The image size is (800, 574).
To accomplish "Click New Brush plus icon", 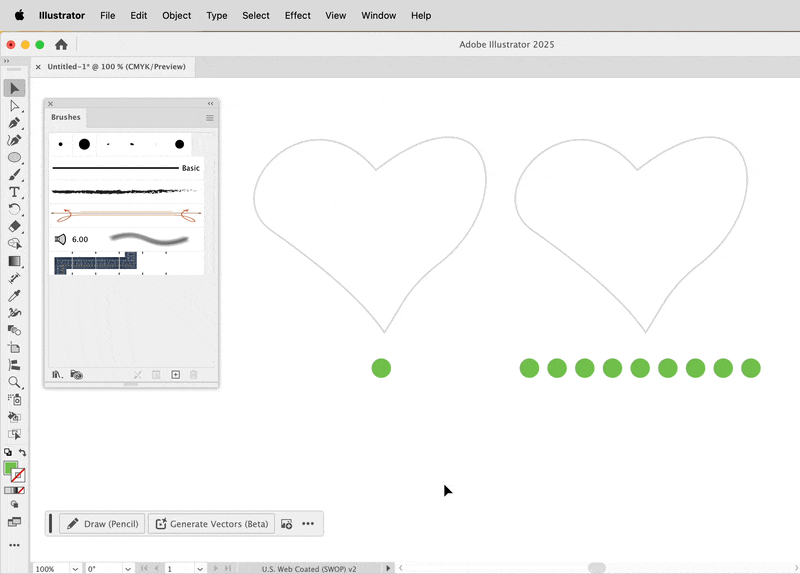I will tap(176, 375).
